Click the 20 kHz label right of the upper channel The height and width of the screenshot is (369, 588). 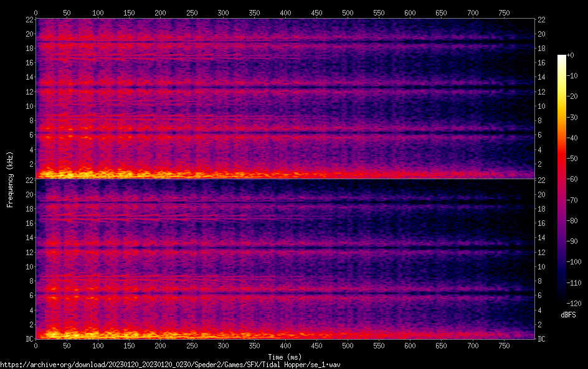[542, 34]
